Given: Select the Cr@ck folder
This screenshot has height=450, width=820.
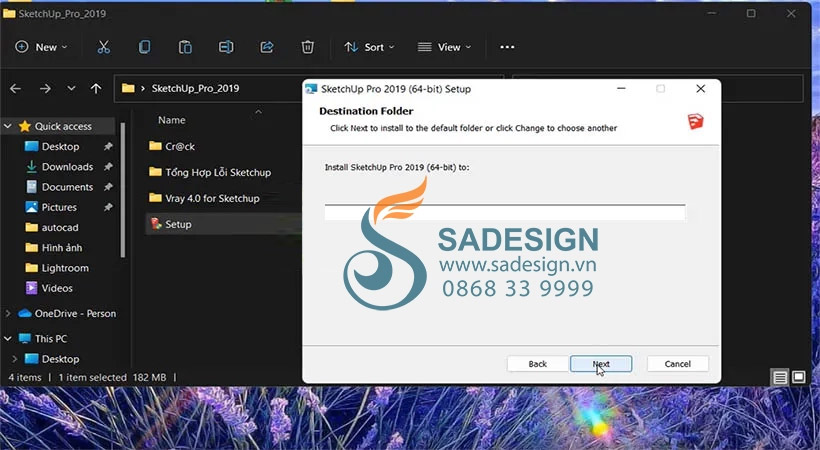Looking at the screenshot, I should point(180,147).
